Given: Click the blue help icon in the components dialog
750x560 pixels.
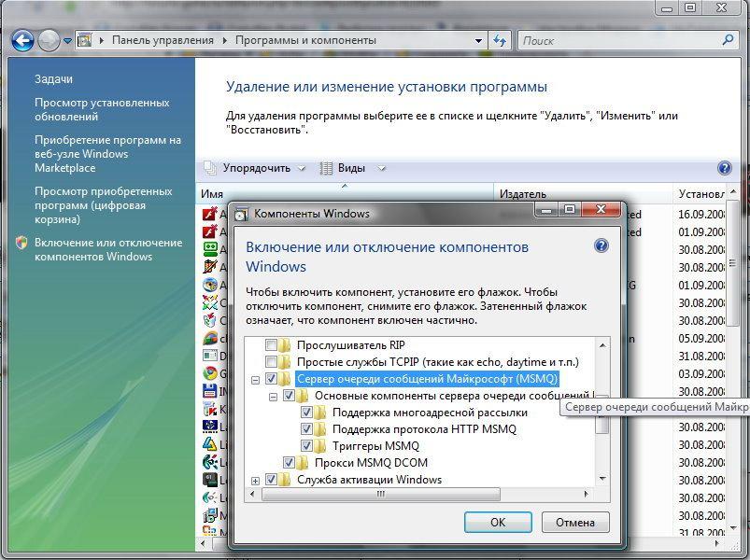Looking at the screenshot, I should (601, 246).
